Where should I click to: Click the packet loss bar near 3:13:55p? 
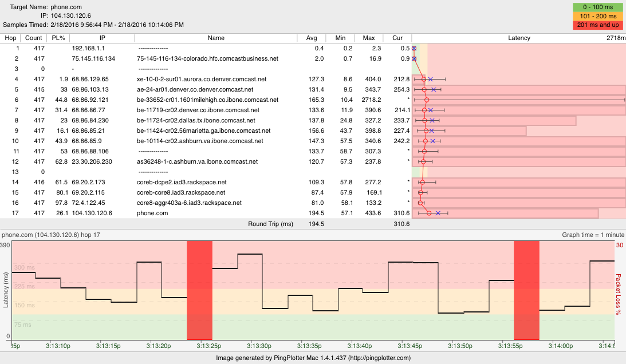click(526, 291)
